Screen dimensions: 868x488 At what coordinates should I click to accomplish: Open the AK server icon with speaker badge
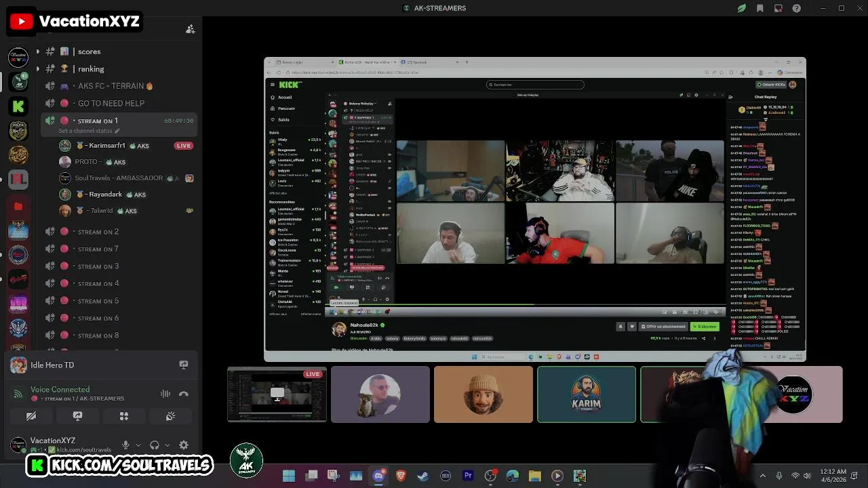[18, 81]
